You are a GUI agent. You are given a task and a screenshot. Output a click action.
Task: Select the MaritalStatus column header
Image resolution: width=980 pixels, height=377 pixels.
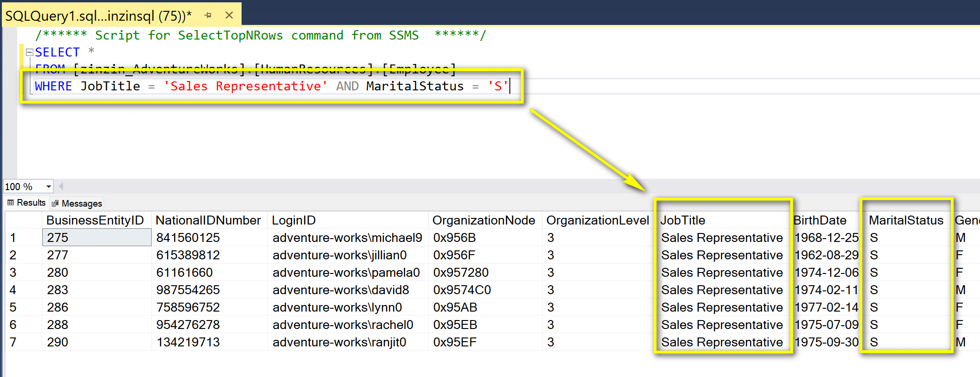[x=907, y=220]
